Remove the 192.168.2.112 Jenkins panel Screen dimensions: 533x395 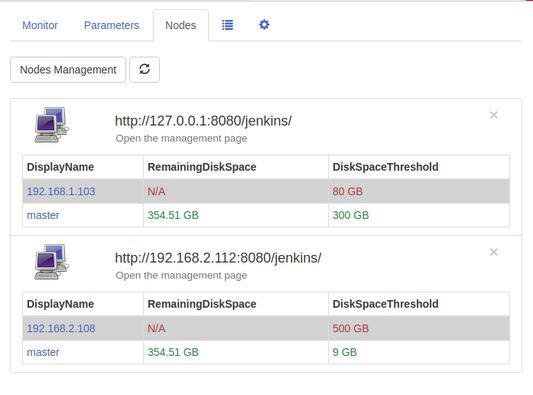[x=494, y=252]
